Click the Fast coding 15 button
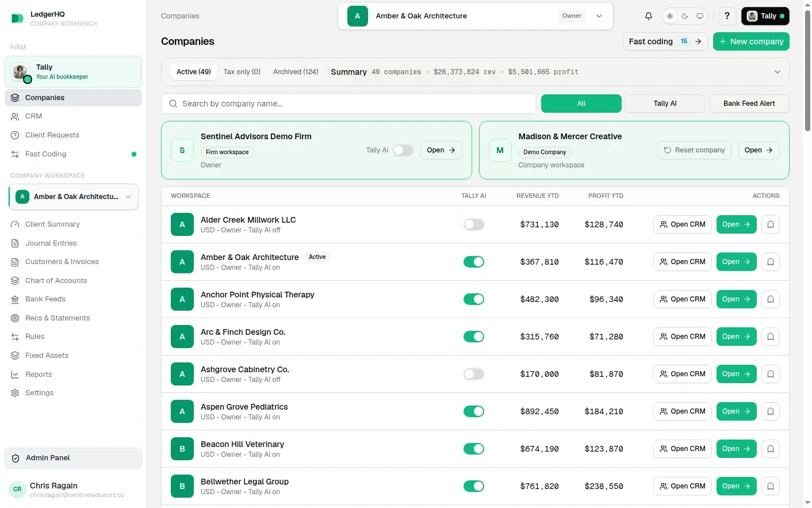 coord(665,41)
